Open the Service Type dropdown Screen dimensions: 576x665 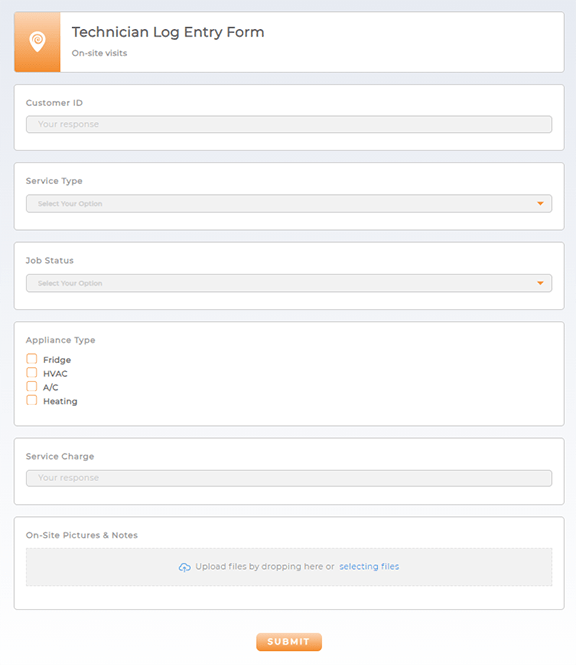point(289,204)
